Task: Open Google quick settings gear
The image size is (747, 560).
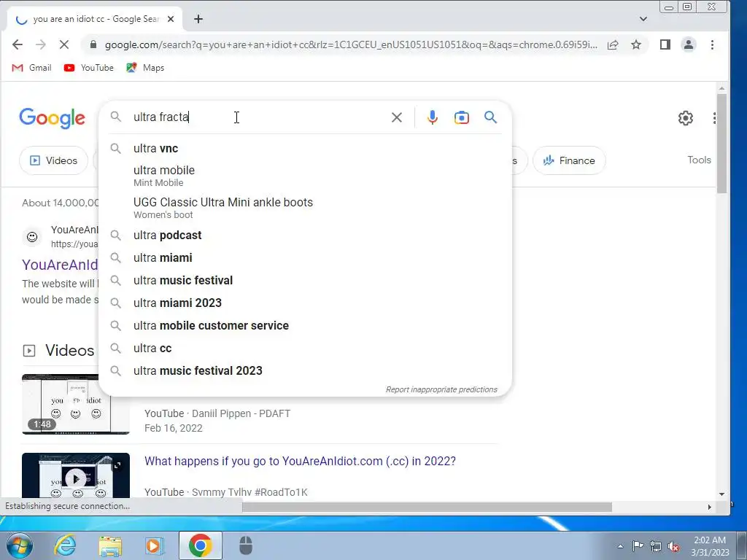Action: 685,117
